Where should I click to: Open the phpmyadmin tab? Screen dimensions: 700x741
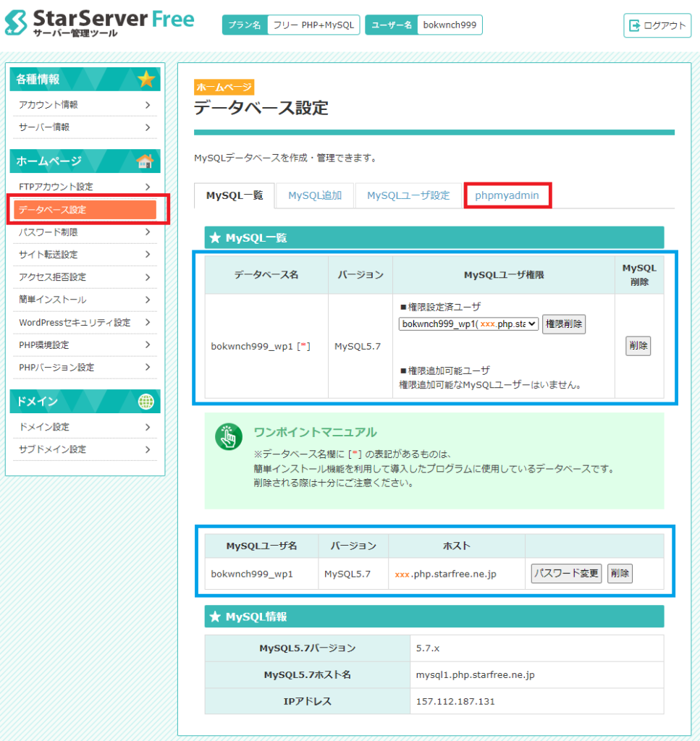(507, 195)
